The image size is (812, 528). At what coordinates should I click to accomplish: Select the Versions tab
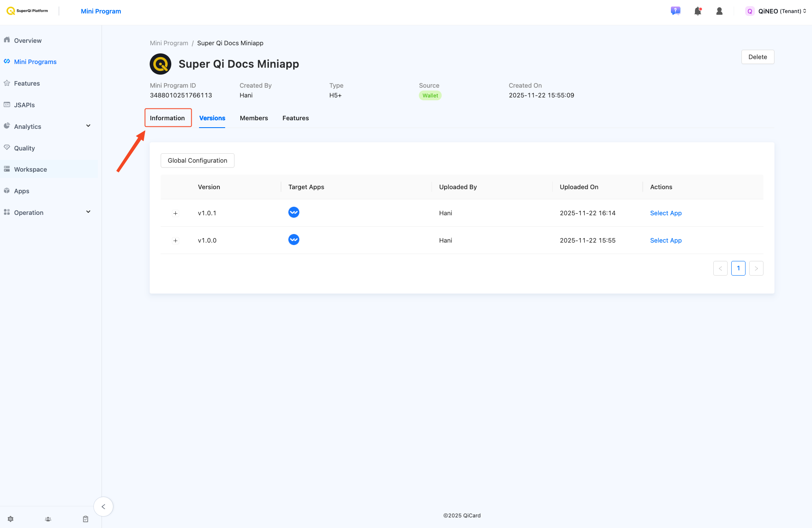(212, 118)
